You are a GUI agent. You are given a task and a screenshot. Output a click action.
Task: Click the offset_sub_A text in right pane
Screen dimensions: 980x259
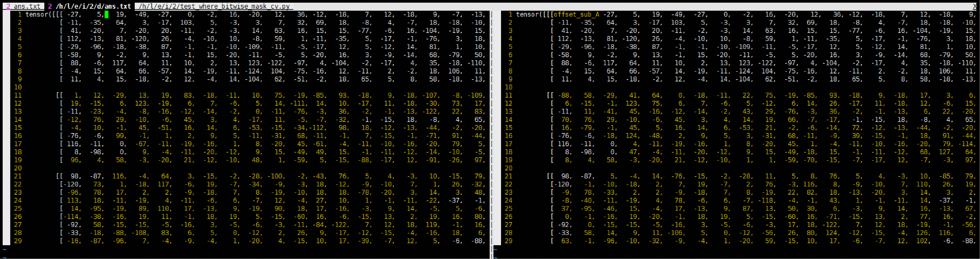576,14
